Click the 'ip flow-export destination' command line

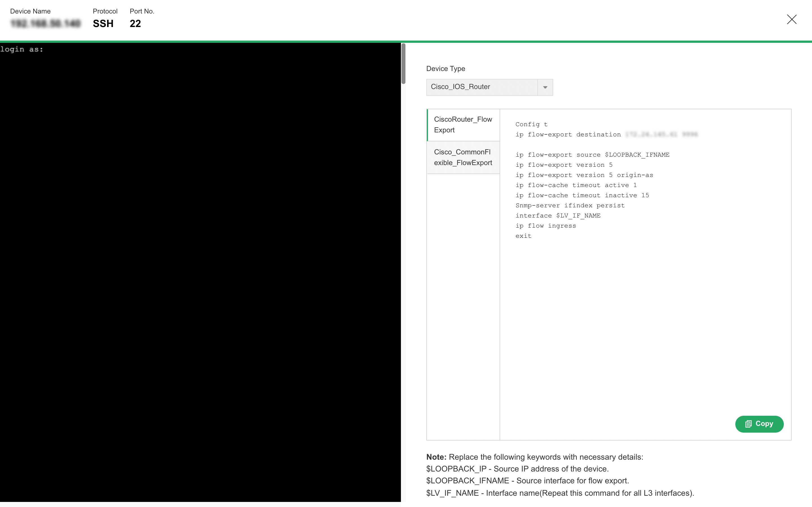[568, 134]
